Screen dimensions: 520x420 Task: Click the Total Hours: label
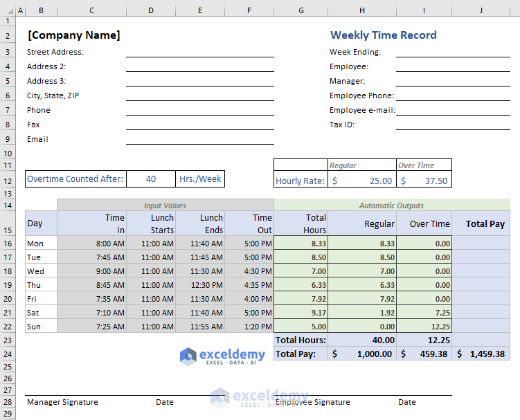[301, 340]
